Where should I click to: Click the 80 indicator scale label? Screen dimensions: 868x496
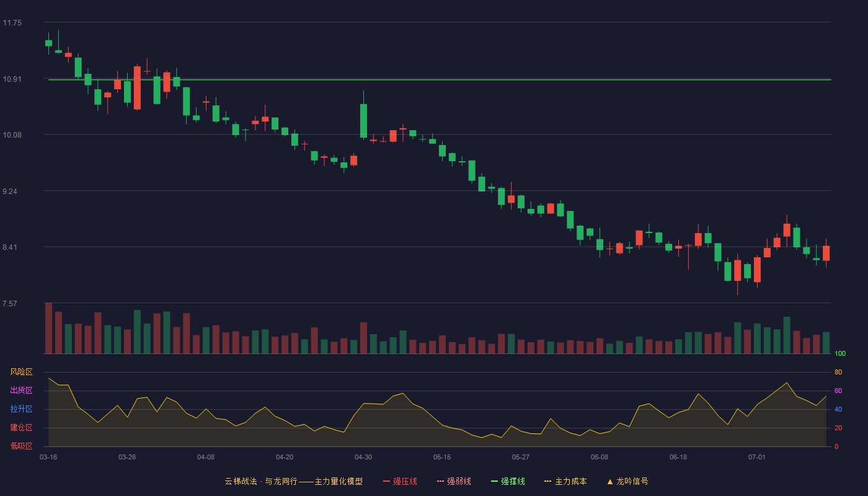click(x=838, y=373)
